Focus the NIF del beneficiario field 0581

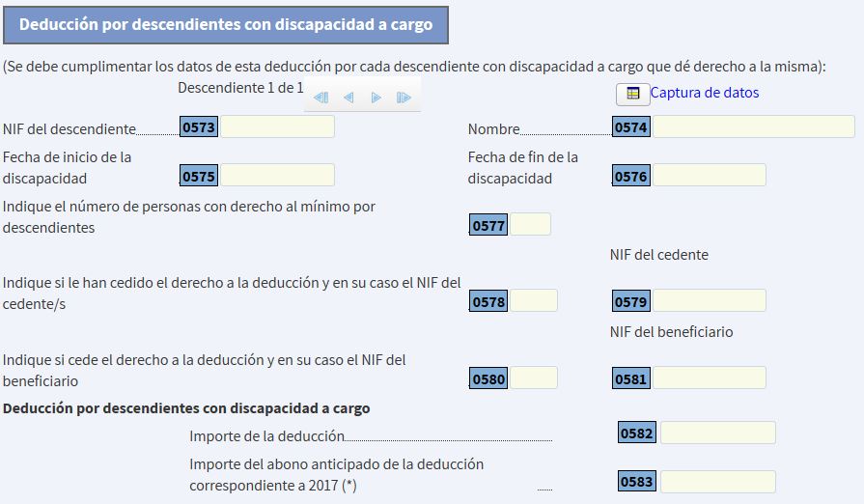click(710, 378)
